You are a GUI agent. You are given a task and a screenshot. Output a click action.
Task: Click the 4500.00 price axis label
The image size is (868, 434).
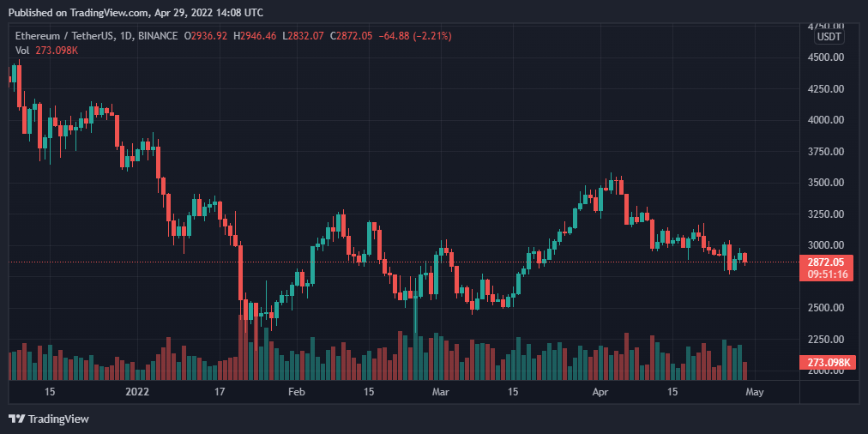click(825, 57)
